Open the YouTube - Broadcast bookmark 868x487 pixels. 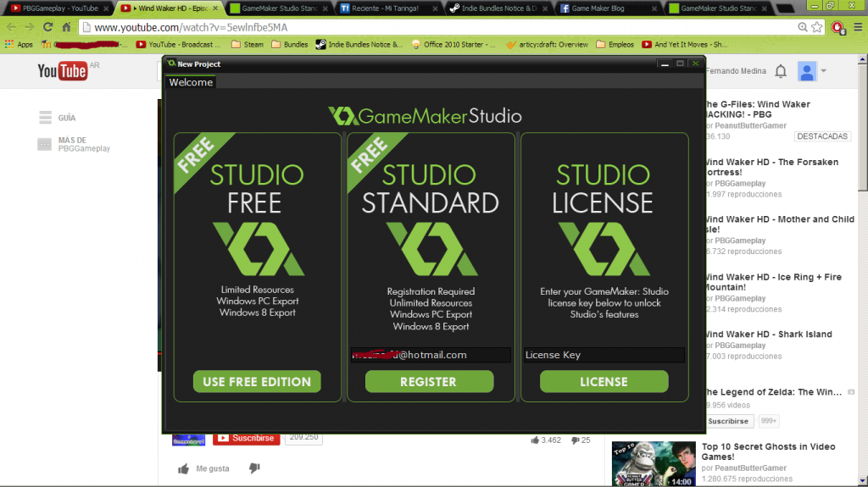coord(178,44)
